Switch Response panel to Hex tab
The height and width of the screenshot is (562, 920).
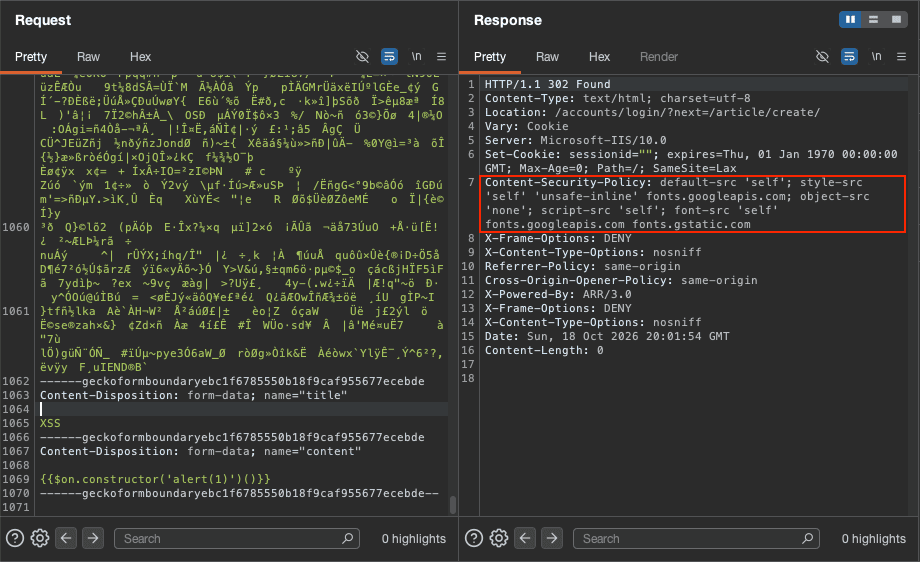[x=599, y=57]
